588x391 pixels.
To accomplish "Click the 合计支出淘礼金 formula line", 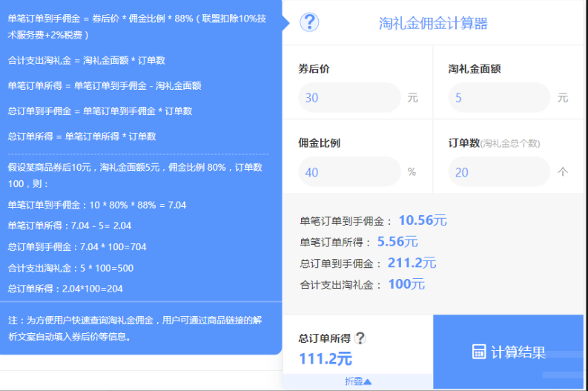I will point(86,60).
